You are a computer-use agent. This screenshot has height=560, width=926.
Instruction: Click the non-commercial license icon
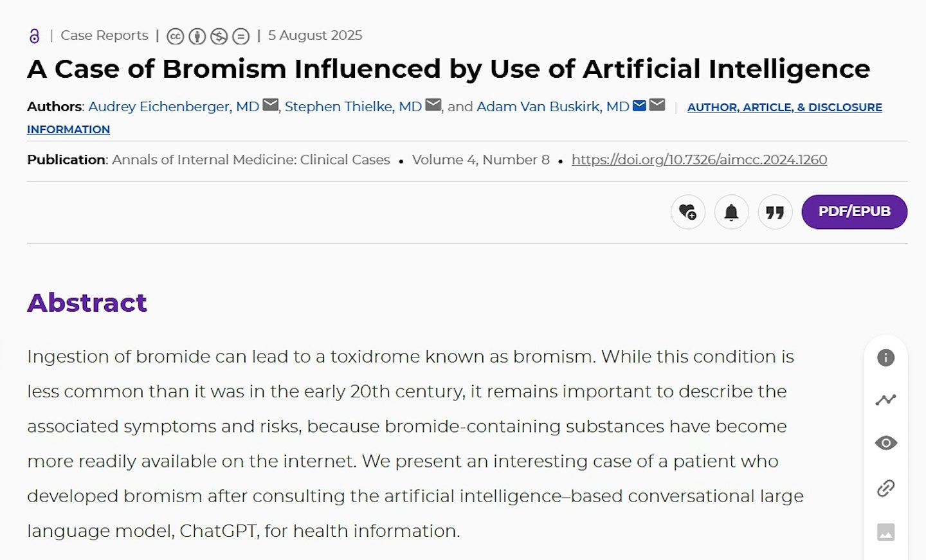tap(219, 37)
